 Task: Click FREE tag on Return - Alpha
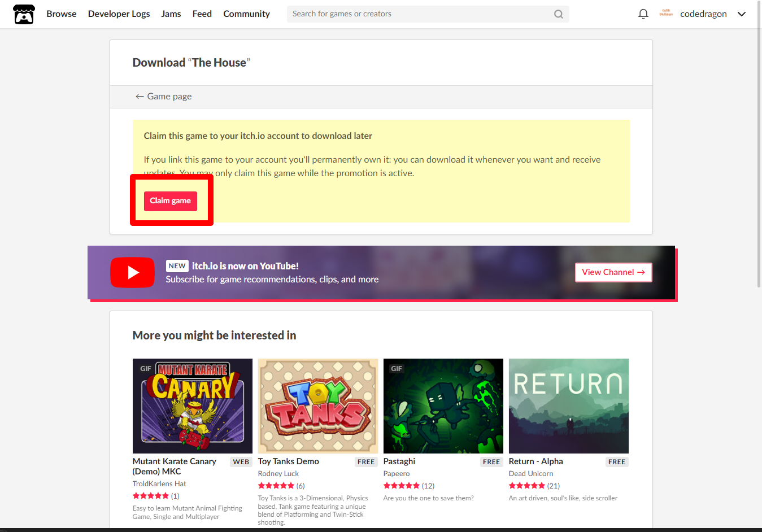click(617, 462)
